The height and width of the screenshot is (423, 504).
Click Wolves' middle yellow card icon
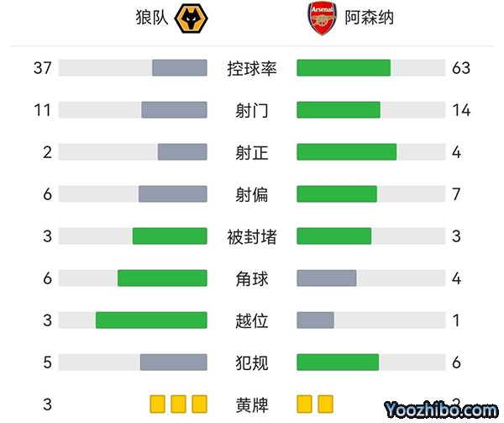[x=178, y=404]
